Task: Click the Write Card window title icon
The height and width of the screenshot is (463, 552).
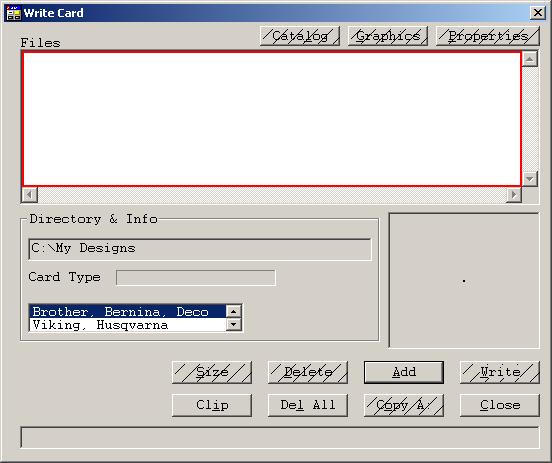Action: tap(14, 13)
